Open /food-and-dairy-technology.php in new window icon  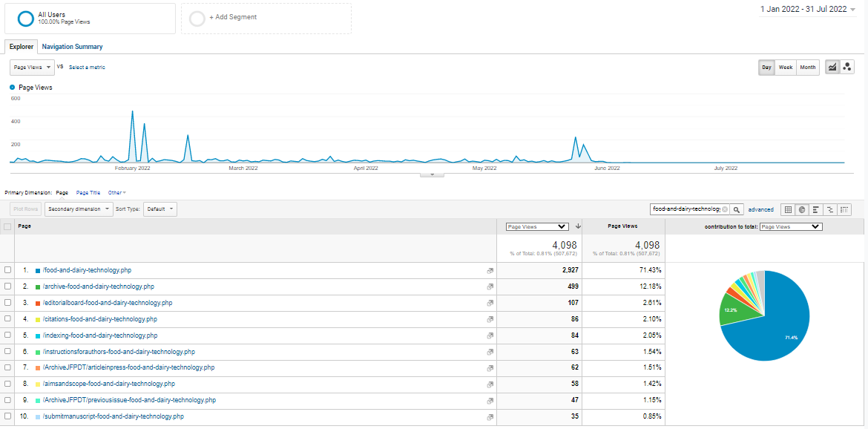click(490, 271)
